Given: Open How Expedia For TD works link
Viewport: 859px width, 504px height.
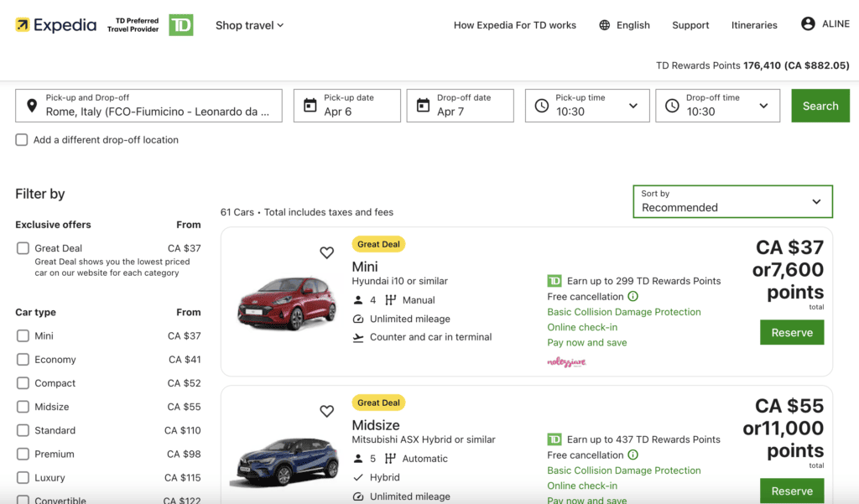Looking at the screenshot, I should click(x=514, y=25).
